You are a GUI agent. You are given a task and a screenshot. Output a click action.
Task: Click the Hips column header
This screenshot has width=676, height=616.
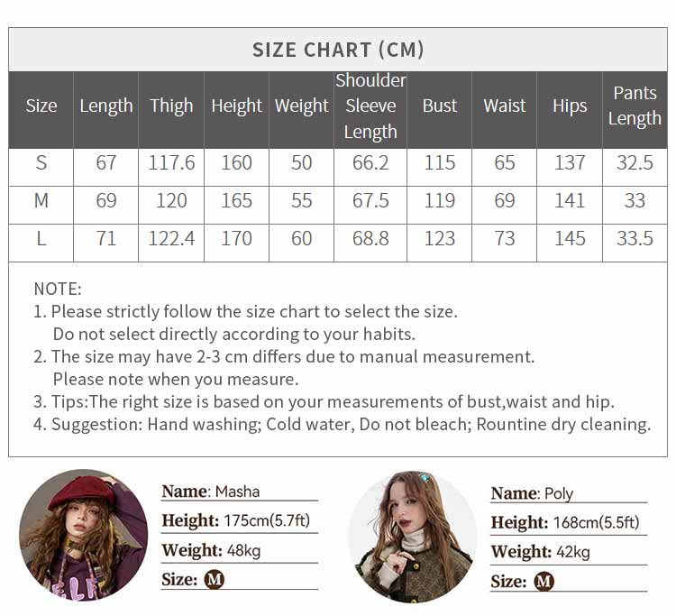coord(570,106)
